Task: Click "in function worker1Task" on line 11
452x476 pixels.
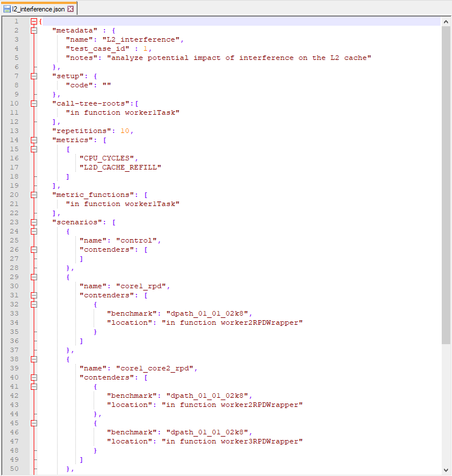Action: (123, 112)
